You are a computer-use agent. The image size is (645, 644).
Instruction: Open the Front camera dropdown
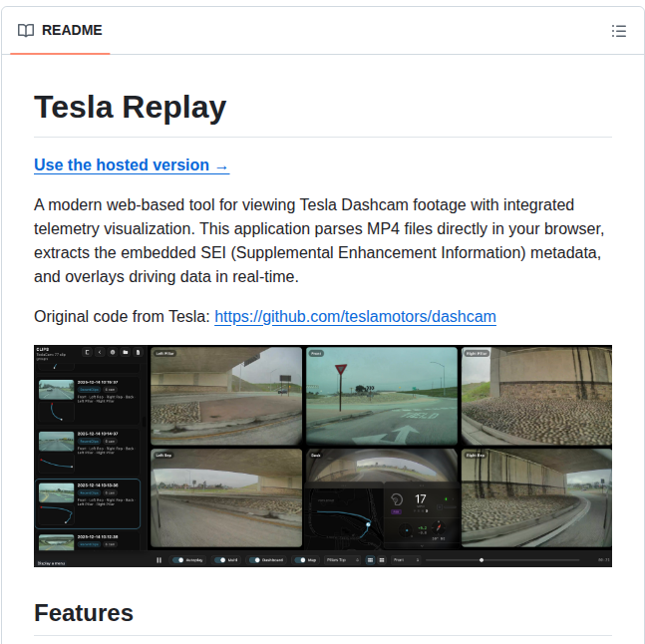pos(405,560)
